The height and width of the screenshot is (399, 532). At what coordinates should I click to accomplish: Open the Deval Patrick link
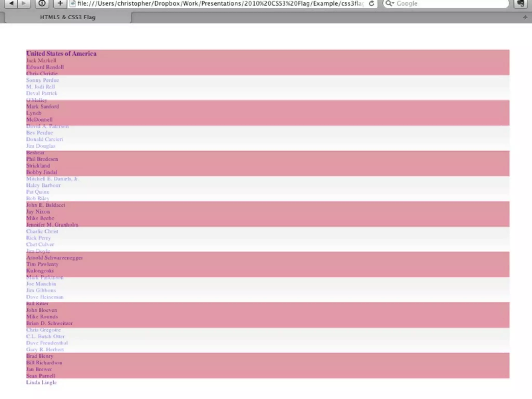pyautogui.click(x=42, y=93)
